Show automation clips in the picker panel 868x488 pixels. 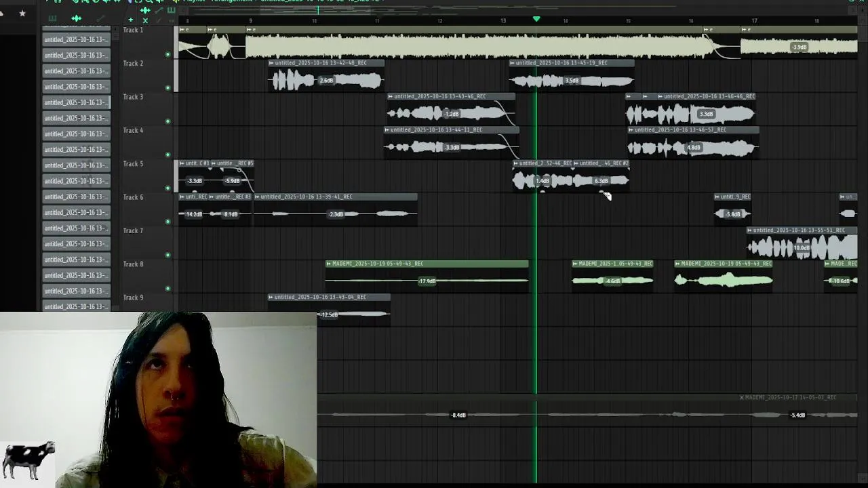click(100, 18)
